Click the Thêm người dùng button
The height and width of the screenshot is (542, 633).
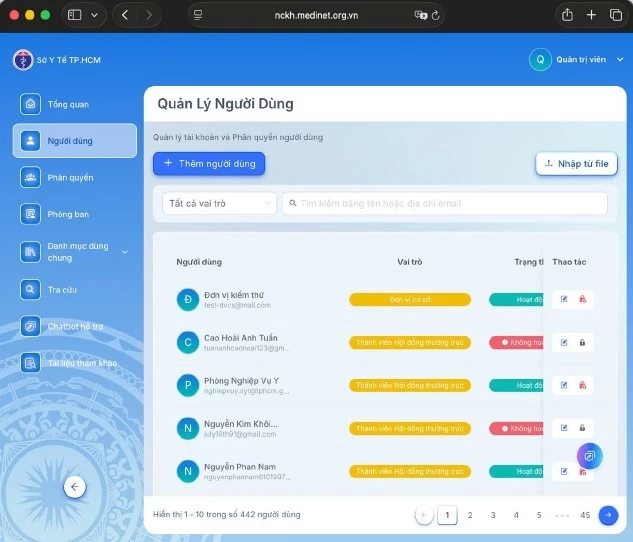pyautogui.click(x=209, y=163)
